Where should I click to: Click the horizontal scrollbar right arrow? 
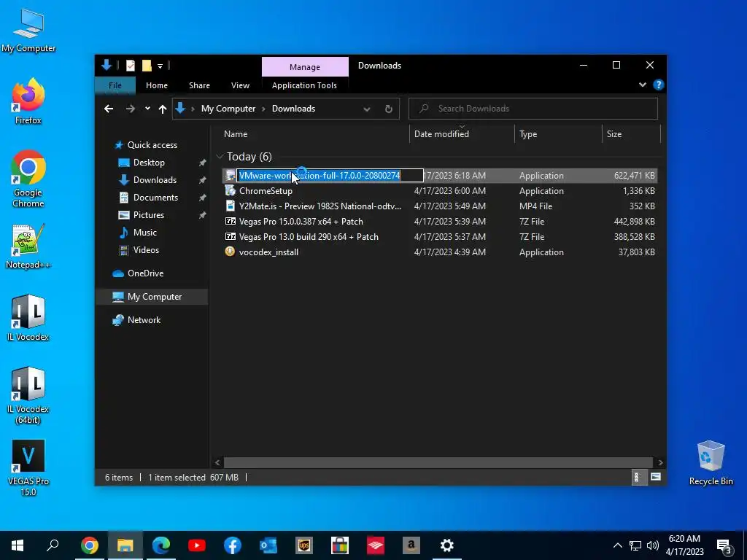click(660, 462)
